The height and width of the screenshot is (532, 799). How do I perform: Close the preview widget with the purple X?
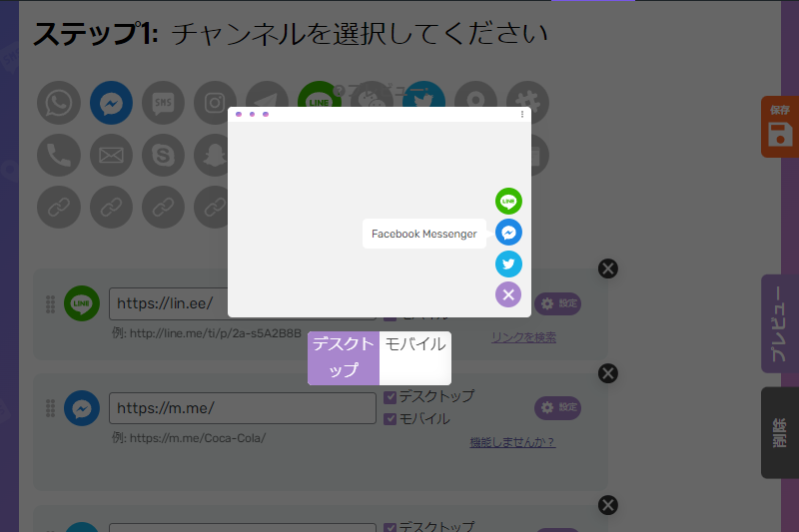[508, 294]
